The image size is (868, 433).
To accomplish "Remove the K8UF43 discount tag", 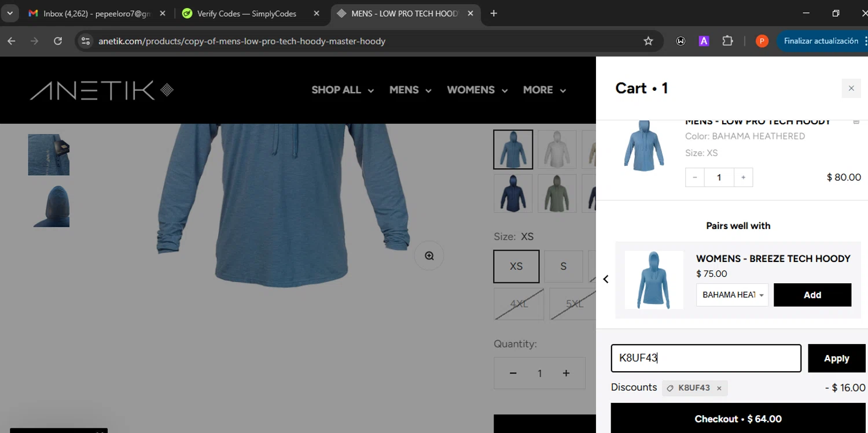I will (x=719, y=388).
